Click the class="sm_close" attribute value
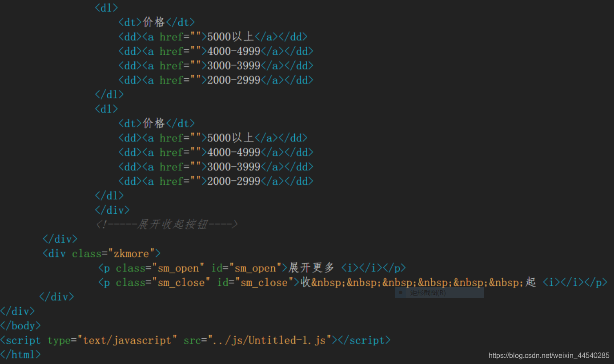Screen dimensions: 614x364 click(181, 283)
